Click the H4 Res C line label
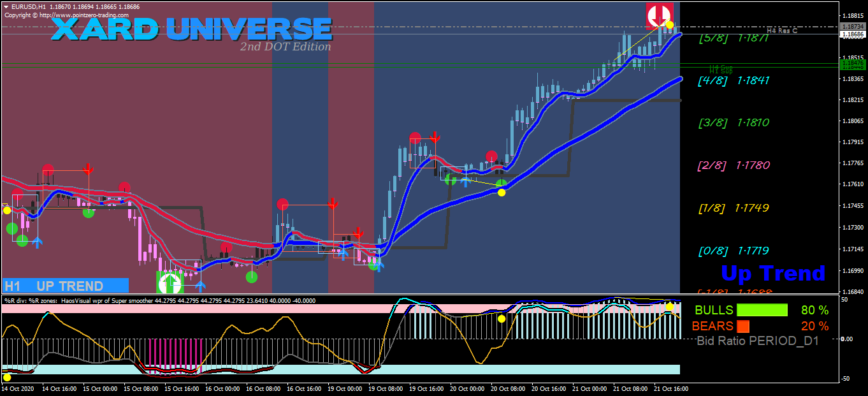 pyautogui.click(x=782, y=30)
